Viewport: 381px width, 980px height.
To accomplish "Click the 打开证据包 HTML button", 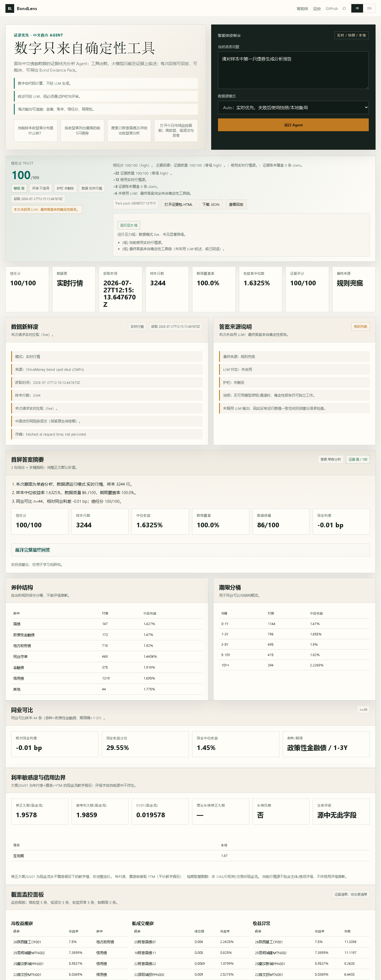I will [x=178, y=204].
